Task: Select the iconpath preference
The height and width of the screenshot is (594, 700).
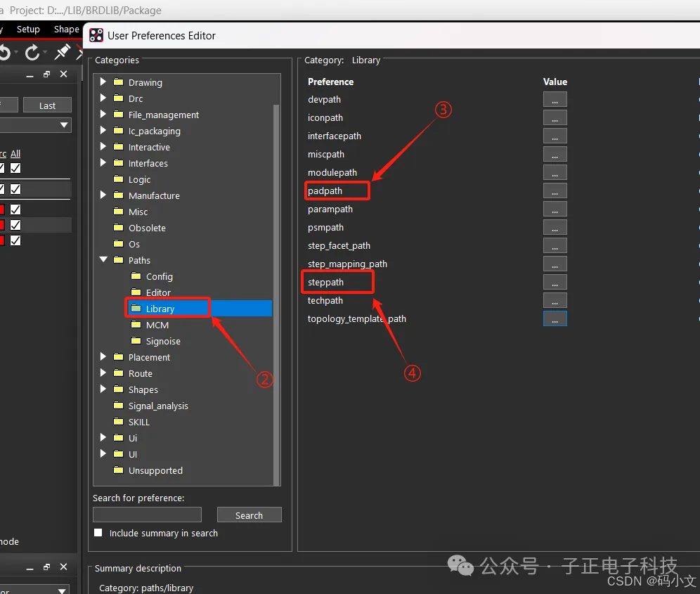Action: coord(325,117)
